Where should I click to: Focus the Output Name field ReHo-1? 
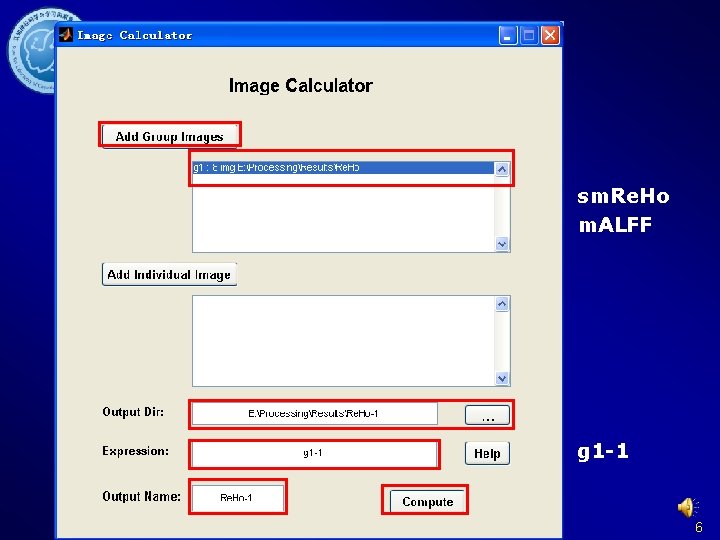coord(237,497)
